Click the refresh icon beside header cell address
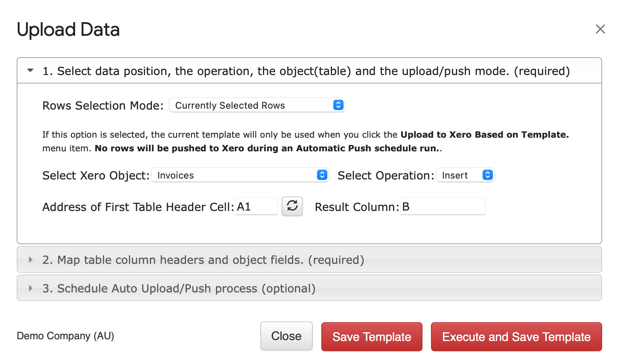 point(292,206)
